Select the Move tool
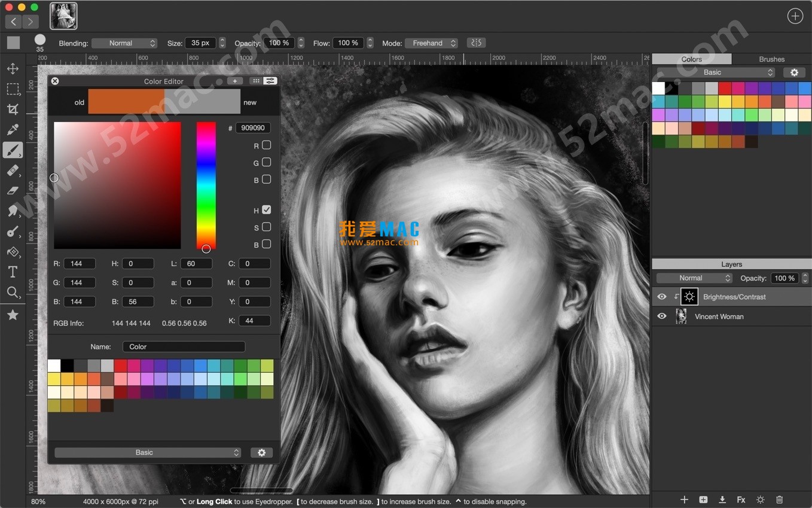The width and height of the screenshot is (812, 508). click(13, 69)
